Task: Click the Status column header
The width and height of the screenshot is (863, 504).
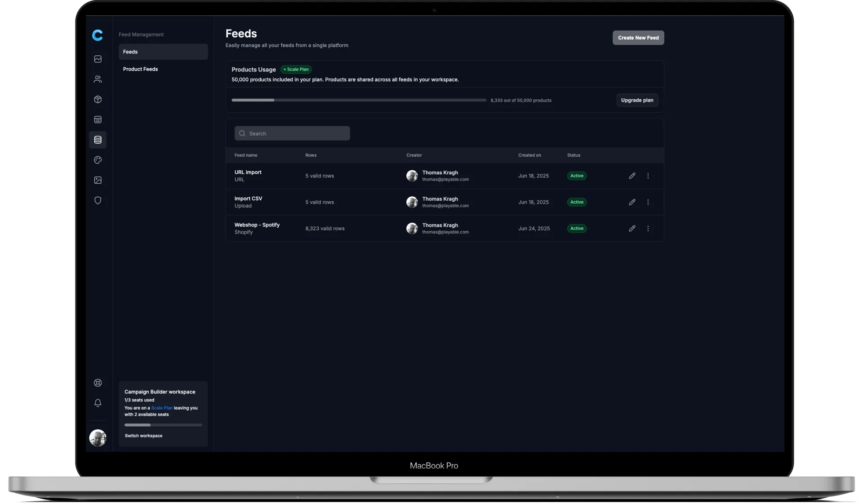Action: click(574, 155)
